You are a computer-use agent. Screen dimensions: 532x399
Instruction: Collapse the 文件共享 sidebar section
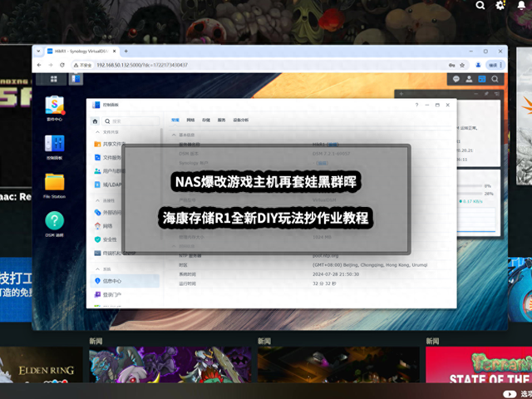click(97, 132)
